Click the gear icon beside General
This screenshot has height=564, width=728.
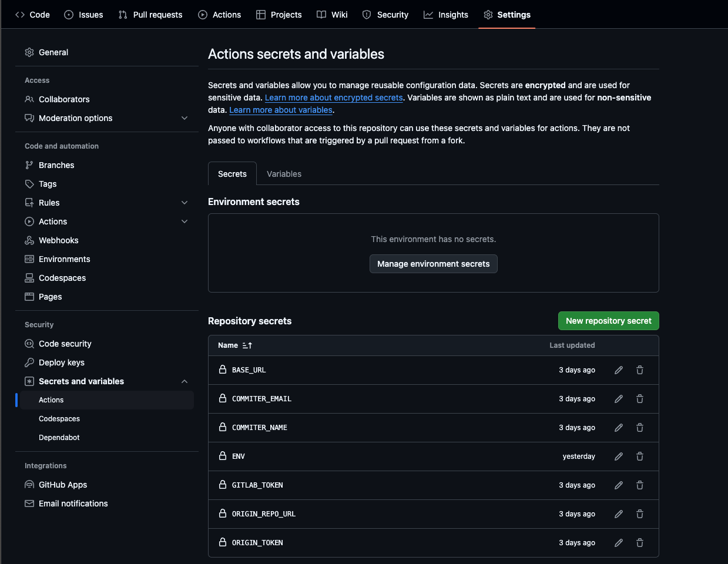[29, 52]
